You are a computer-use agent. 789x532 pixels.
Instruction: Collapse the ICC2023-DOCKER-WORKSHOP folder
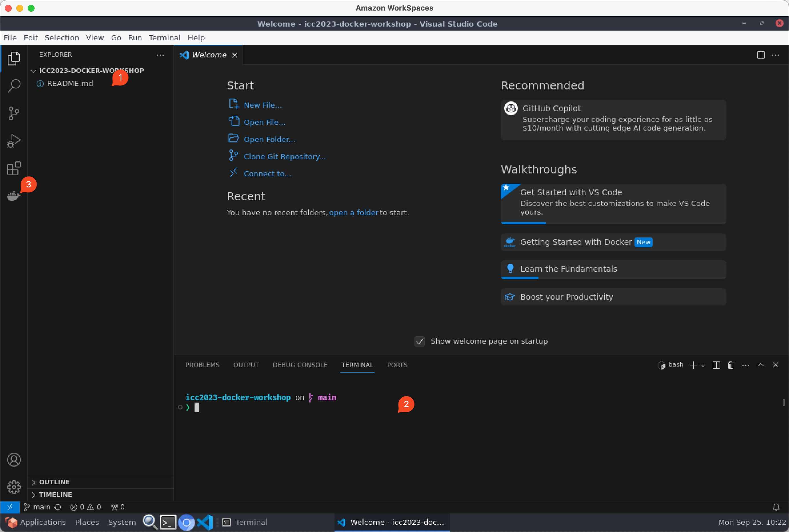(x=91, y=71)
